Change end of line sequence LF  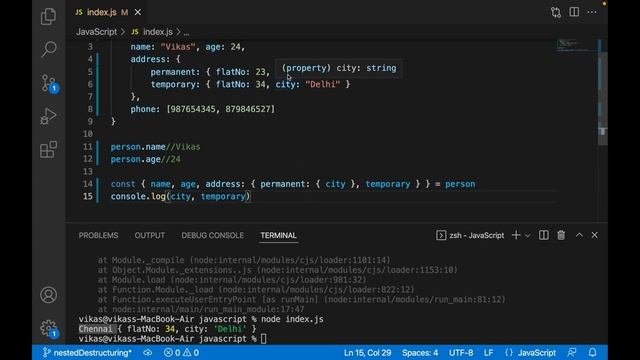pyautogui.click(x=489, y=353)
